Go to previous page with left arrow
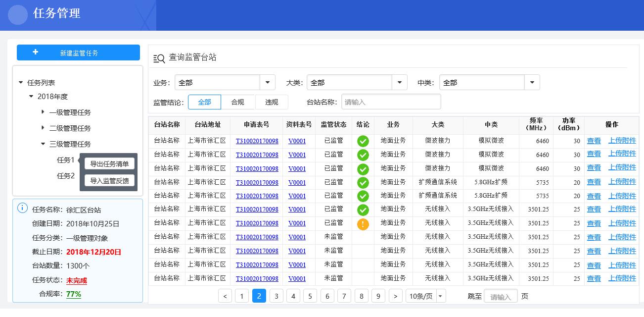 (x=225, y=296)
